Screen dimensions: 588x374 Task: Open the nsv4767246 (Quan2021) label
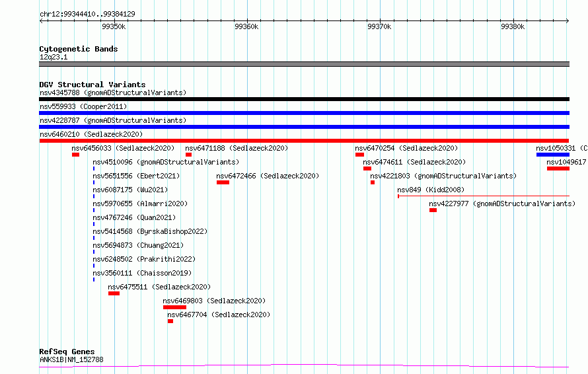point(134,217)
